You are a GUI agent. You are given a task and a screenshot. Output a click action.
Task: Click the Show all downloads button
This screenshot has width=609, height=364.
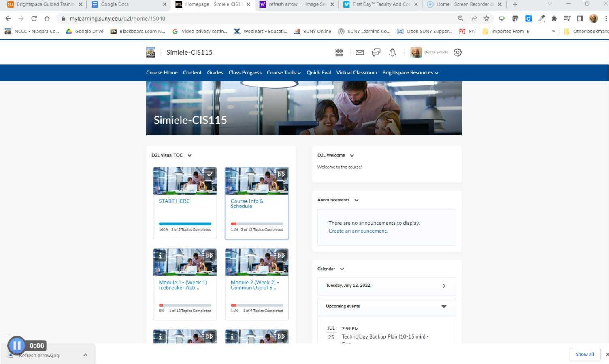584,354
